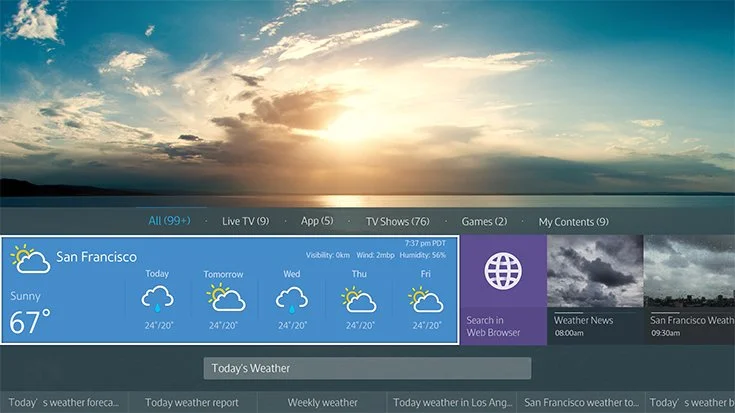The width and height of the screenshot is (735, 413).
Task: Click the Wind: 2mbp value
Action: [x=375, y=255]
